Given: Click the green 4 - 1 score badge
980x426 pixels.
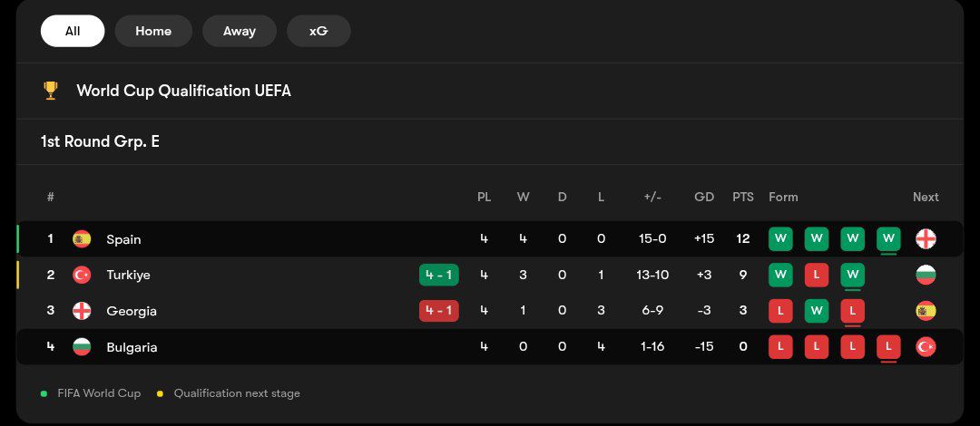Looking at the screenshot, I should (439, 275).
